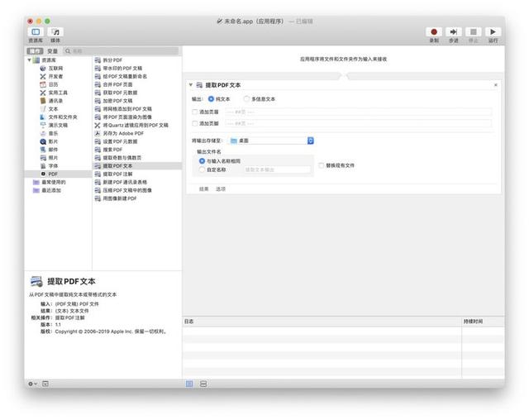The height and width of the screenshot is (420, 529).
Task: Open the 选项 options tab
Action: coord(221,189)
